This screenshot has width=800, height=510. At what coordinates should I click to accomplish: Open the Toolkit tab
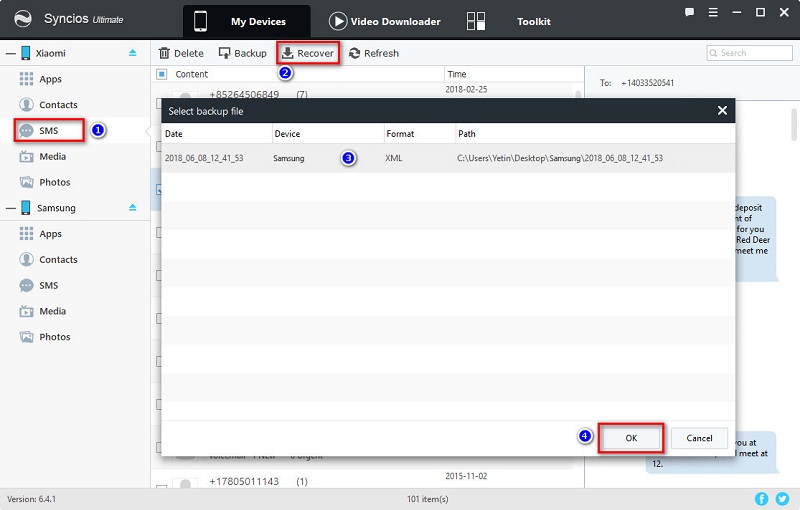(533, 21)
